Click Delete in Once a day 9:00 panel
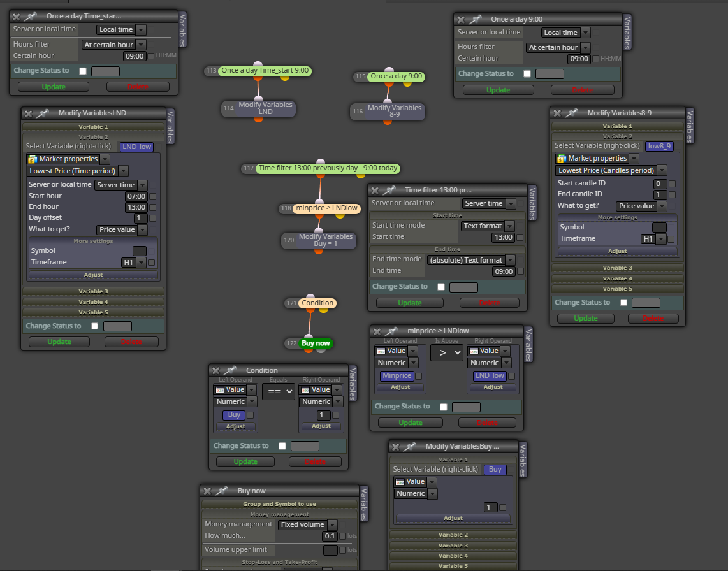The image size is (728, 571). pyautogui.click(x=582, y=90)
